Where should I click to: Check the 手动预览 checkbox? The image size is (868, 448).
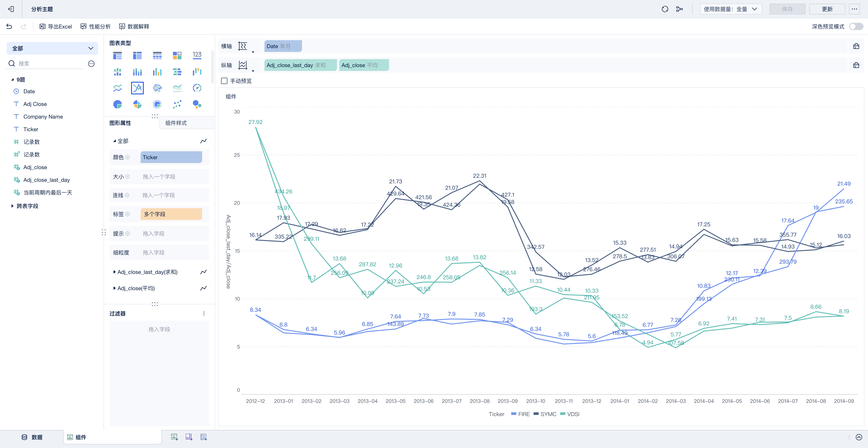[x=224, y=81]
